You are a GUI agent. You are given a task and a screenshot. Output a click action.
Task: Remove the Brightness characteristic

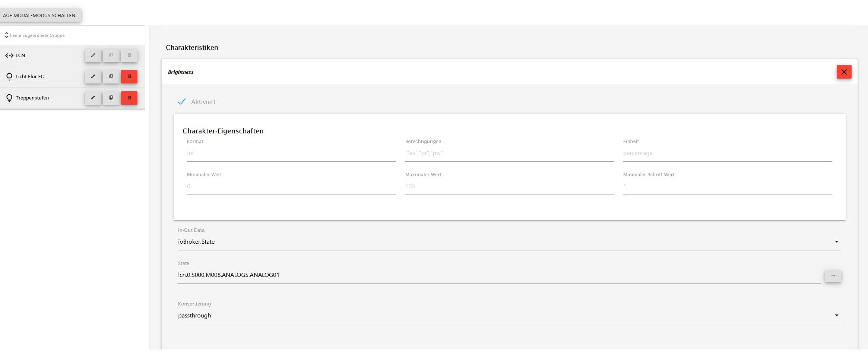point(844,72)
